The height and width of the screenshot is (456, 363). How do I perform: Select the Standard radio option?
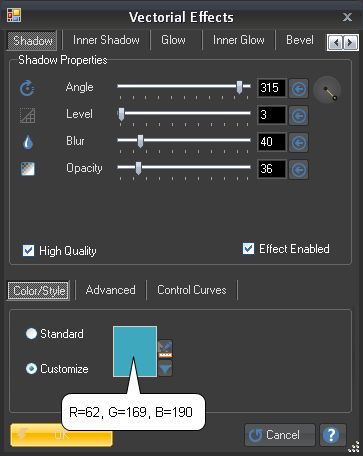(x=31, y=334)
